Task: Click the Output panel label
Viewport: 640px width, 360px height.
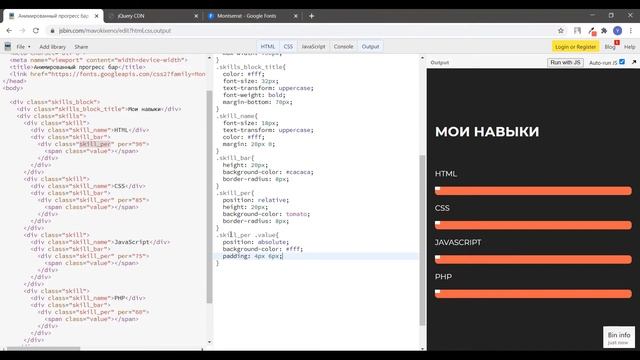Action: pyautogui.click(x=440, y=62)
